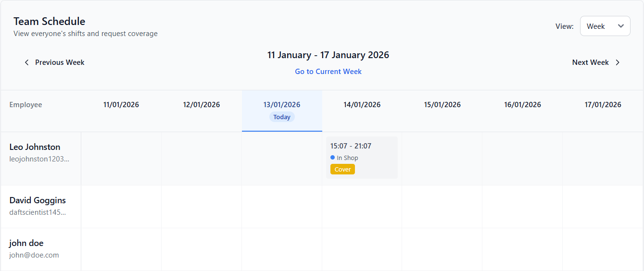The width and height of the screenshot is (644, 271).
Task: Click the 17/01/2026 date header
Action: [x=603, y=105]
